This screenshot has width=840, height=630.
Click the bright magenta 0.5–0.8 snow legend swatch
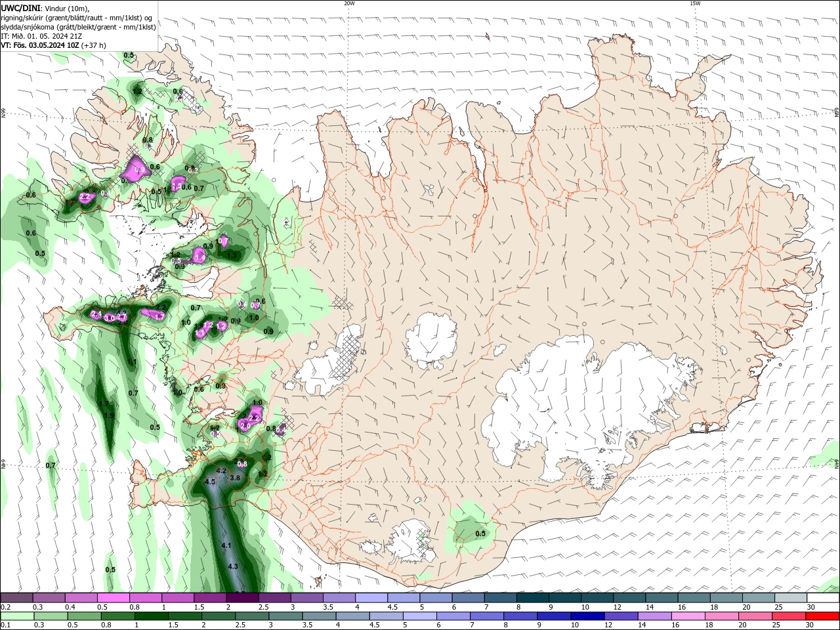[x=114, y=598]
